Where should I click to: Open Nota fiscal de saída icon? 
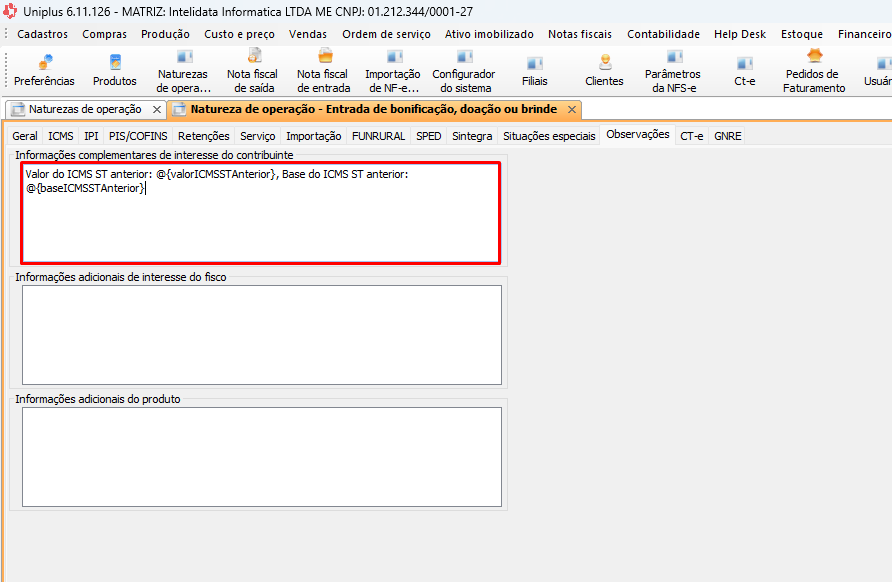point(253,72)
